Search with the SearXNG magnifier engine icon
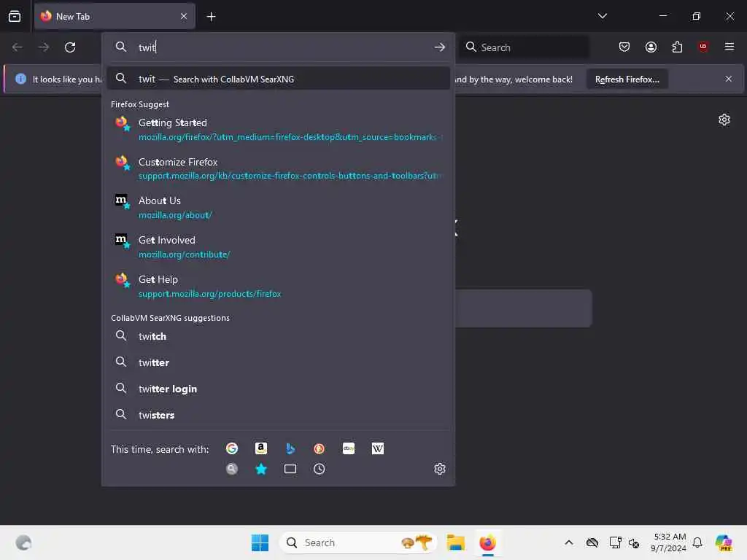The width and height of the screenshot is (747, 560). [x=232, y=469]
